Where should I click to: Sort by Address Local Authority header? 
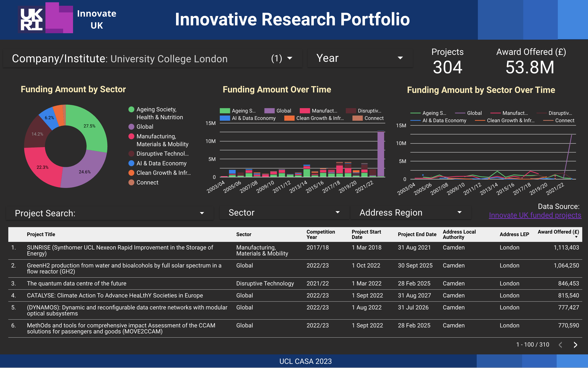pyautogui.click(x=459, y=234)
